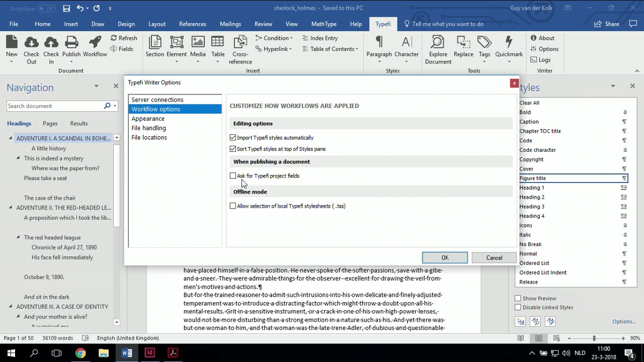Toggle the AutoSave switch off
The image size is (644, 362).
(x=46, y=9)
